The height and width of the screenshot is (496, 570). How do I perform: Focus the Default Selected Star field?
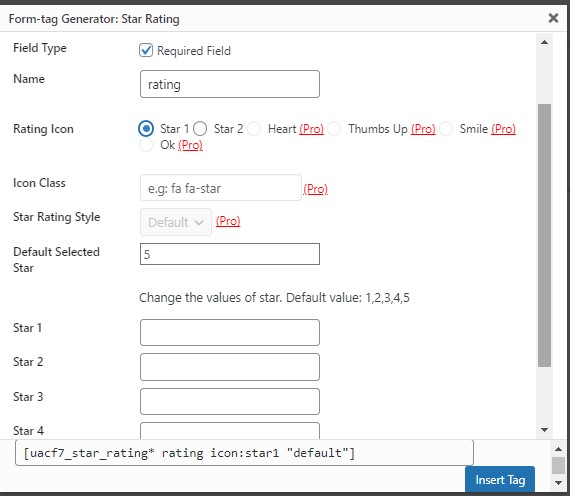[x=230, y=254]
